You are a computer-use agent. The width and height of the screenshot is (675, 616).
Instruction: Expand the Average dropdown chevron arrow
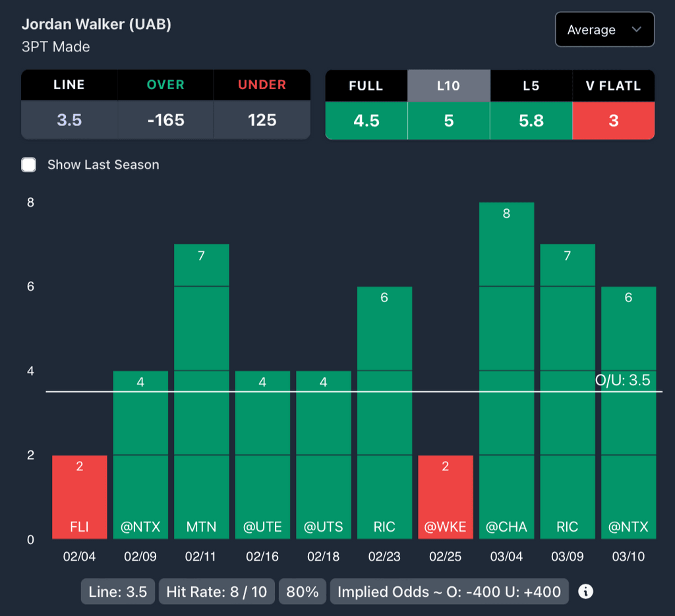click(x=636, y=29)
